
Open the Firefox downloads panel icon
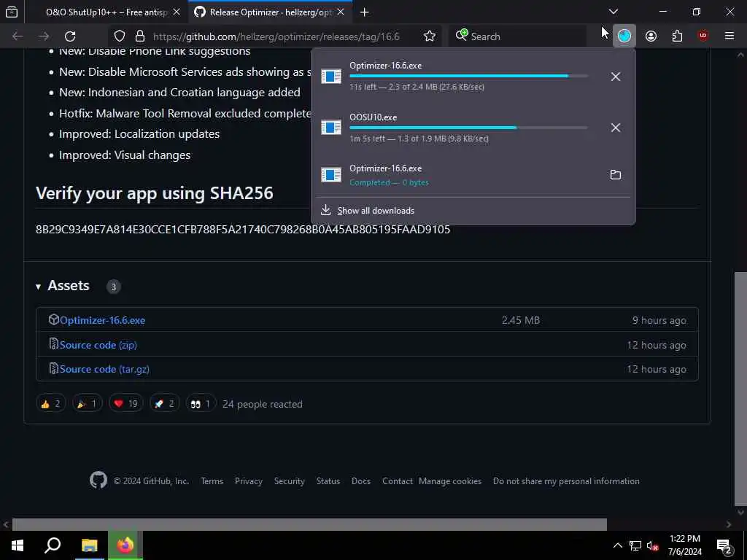(624, 36)
